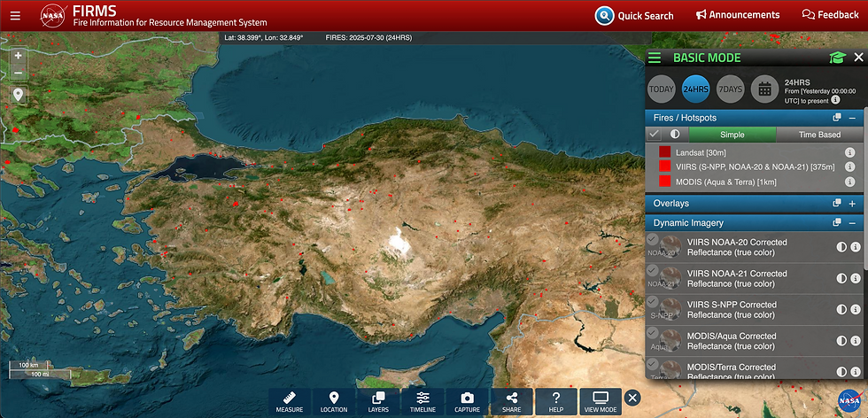The width and height of the screenshot is (868, 418).
Task: Adjust opacity for VIIRS S-NPP imagery
Action: point(841,309)
